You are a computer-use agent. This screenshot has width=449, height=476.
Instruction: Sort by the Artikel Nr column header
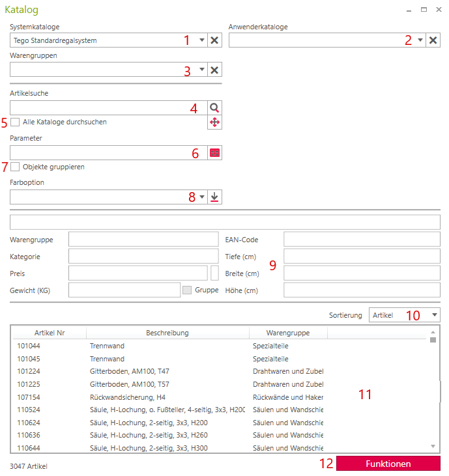pyautogui.click(x=50, y=333)
